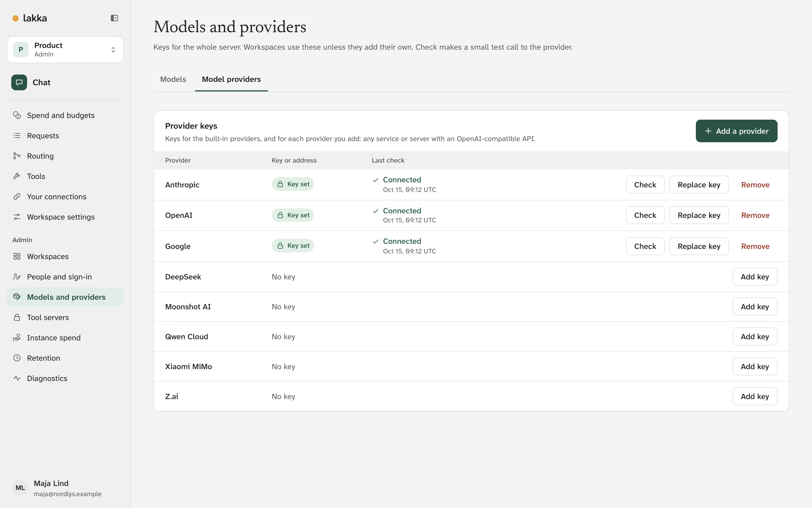Image resolution: width=812 pixels, height=508 pixels.
Task: Check the Google connection
Action: coord(645,246)
